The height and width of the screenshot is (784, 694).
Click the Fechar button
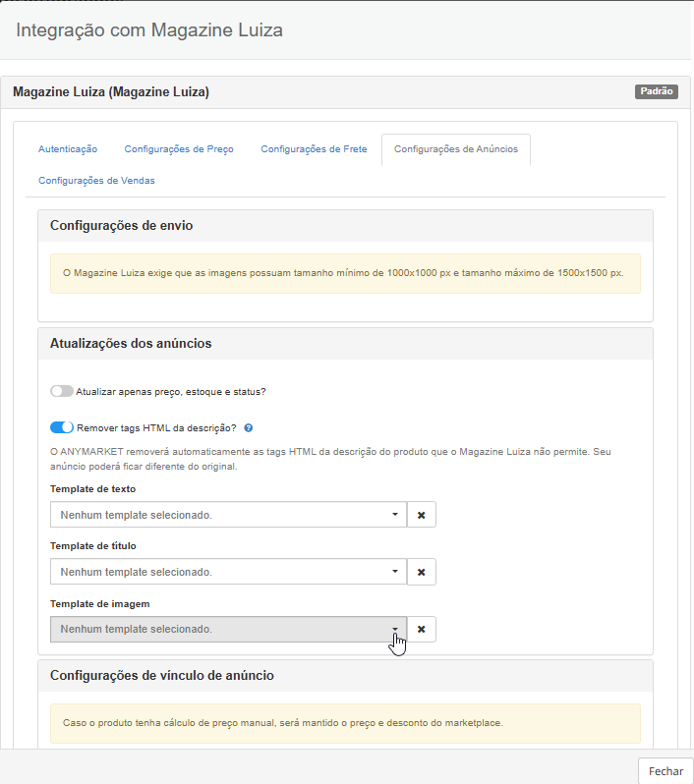point(665,771)
